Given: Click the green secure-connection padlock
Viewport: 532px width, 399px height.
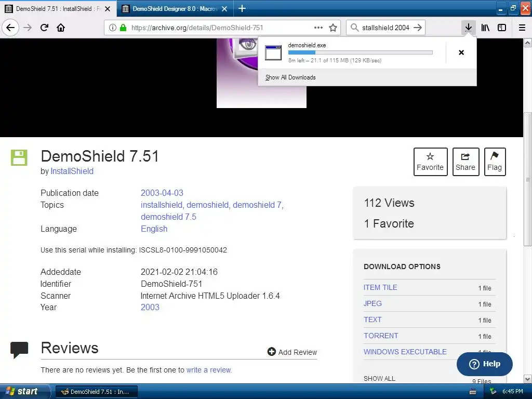Looking at the screenshot, I should click(x=123, y=28).
